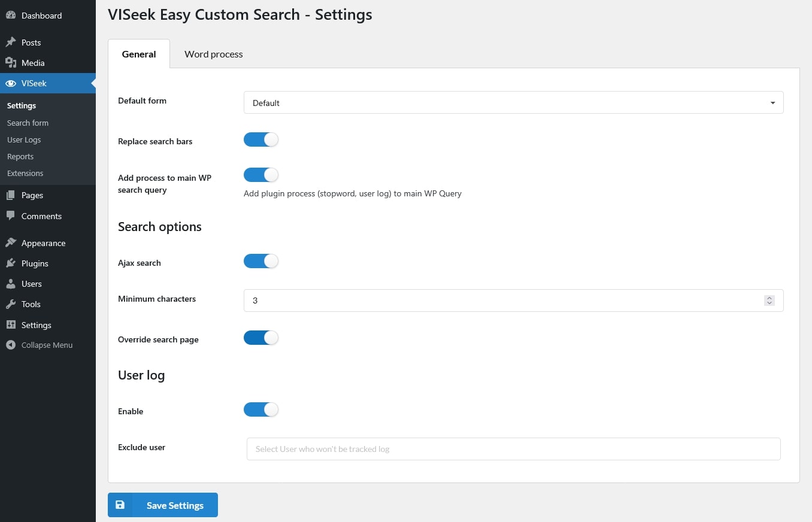812x522 pixels.
Task: Open the Search form submenu item
Action: [x=28, y=123]
